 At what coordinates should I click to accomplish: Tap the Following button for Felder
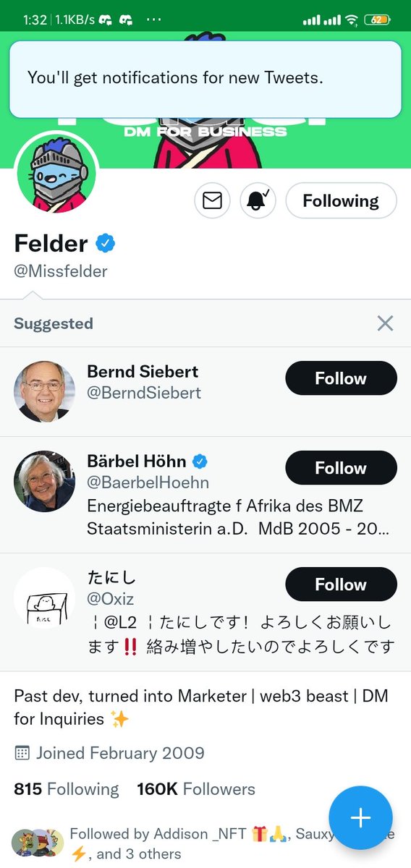pyautogui.click(x=341, y=200)
